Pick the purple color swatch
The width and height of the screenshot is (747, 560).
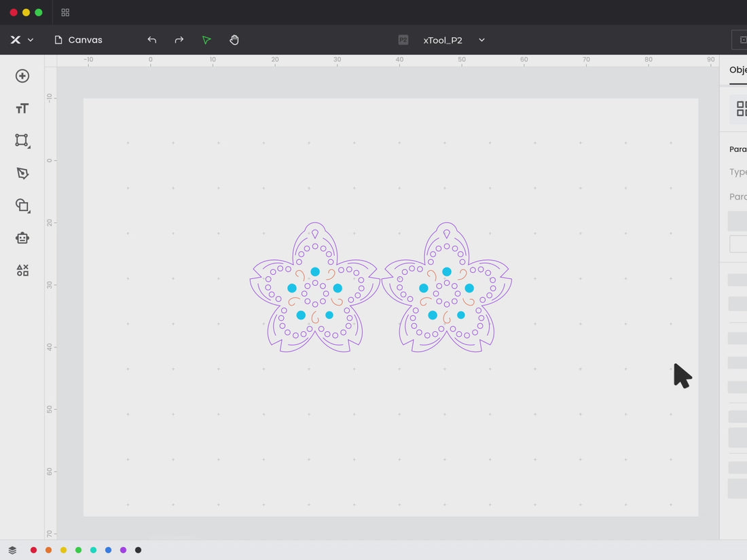(123, 550)
